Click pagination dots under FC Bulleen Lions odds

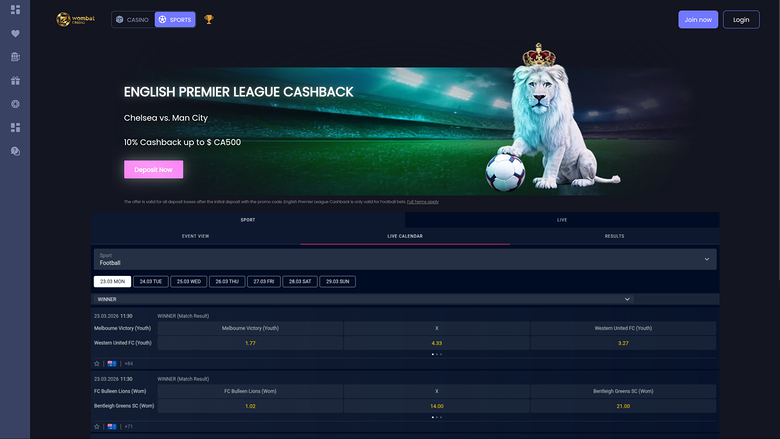(437, 417)
